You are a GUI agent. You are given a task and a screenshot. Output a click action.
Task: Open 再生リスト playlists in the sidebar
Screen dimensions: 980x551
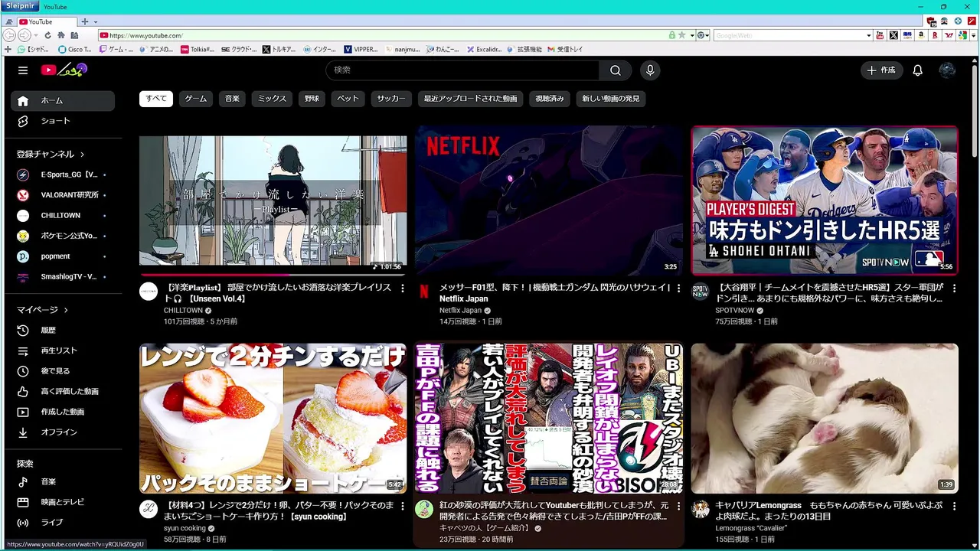[63, 350]
